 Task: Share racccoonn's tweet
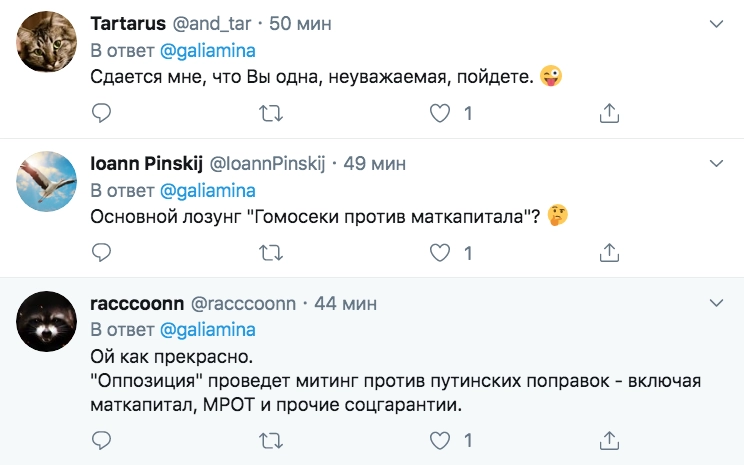tap(608, 440)
